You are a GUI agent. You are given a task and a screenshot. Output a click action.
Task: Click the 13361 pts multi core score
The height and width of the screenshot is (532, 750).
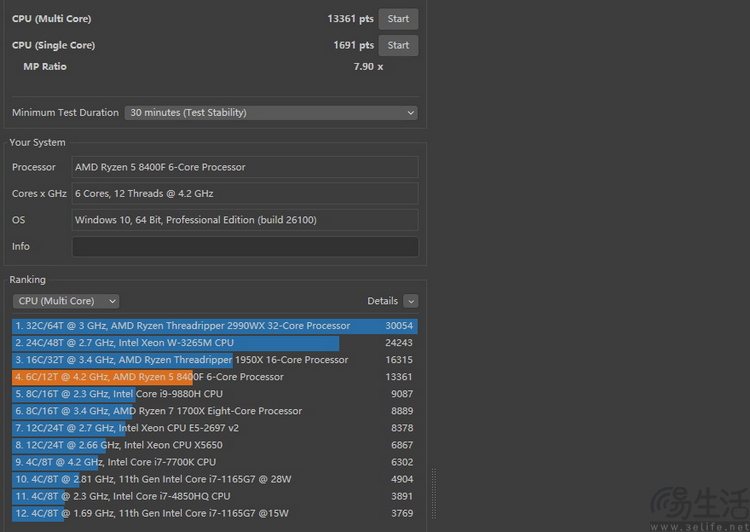click(x=351, y=19)
